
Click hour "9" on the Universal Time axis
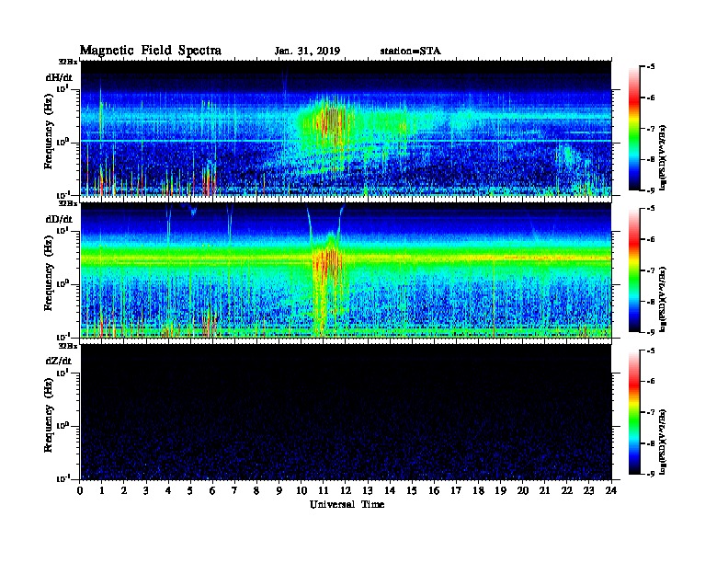[279, 491]
